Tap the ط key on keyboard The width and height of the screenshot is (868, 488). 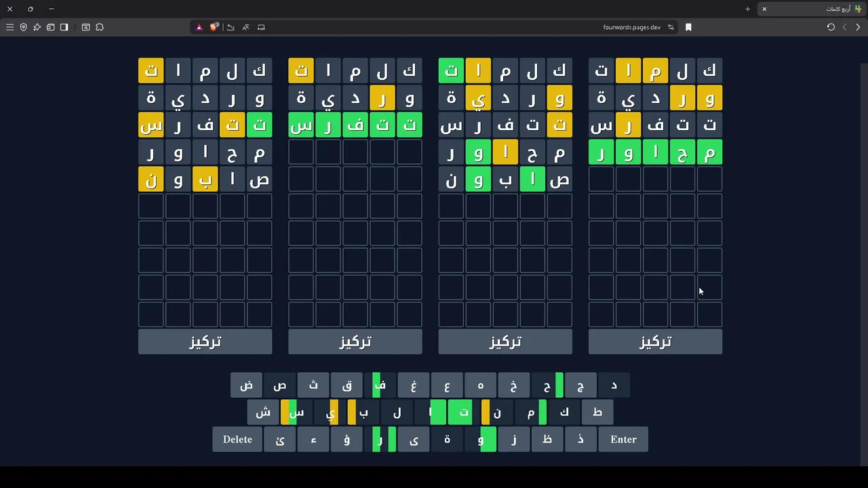597,412
